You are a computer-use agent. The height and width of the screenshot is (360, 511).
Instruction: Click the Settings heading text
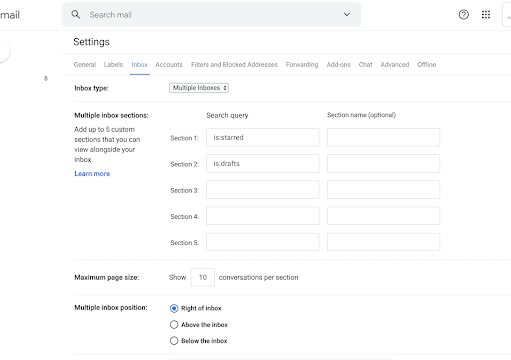(91, 42)
